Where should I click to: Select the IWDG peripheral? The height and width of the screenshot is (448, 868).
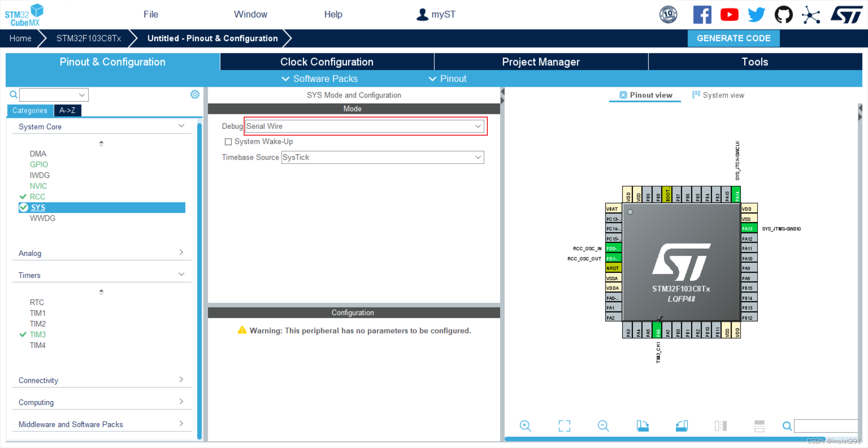tap(40, 175)
